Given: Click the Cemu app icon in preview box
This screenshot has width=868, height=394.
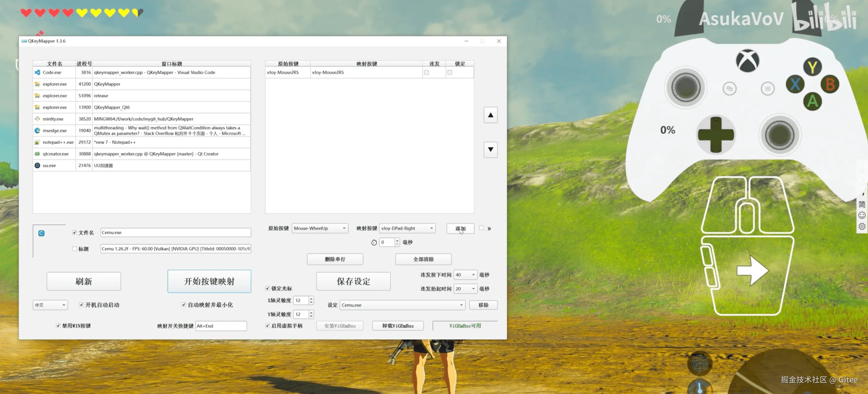Looking at the screenshot, I should click(42, 233).
